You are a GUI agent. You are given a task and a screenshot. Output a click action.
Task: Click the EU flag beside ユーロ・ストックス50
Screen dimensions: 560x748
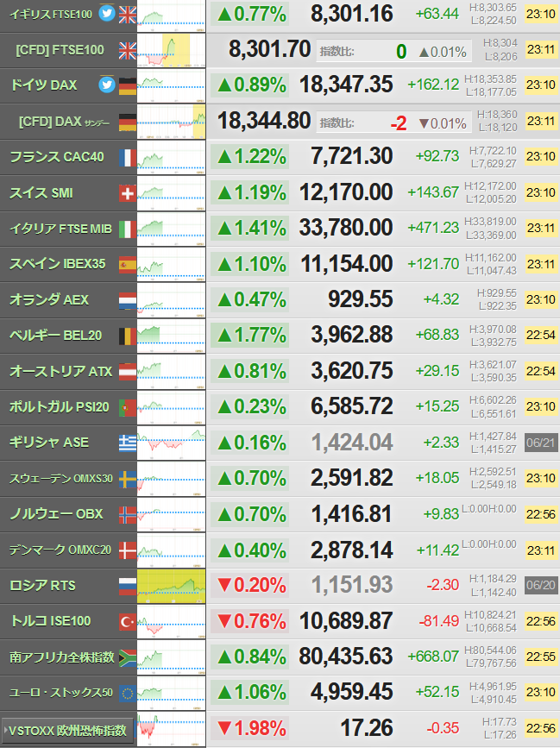tap(128, 693)
